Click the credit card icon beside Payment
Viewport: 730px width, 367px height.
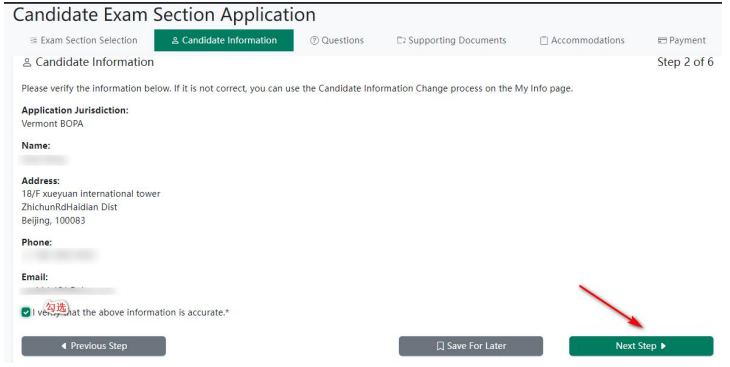pos(662,41)
